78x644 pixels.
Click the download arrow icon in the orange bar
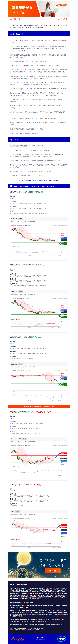[53, 406]
